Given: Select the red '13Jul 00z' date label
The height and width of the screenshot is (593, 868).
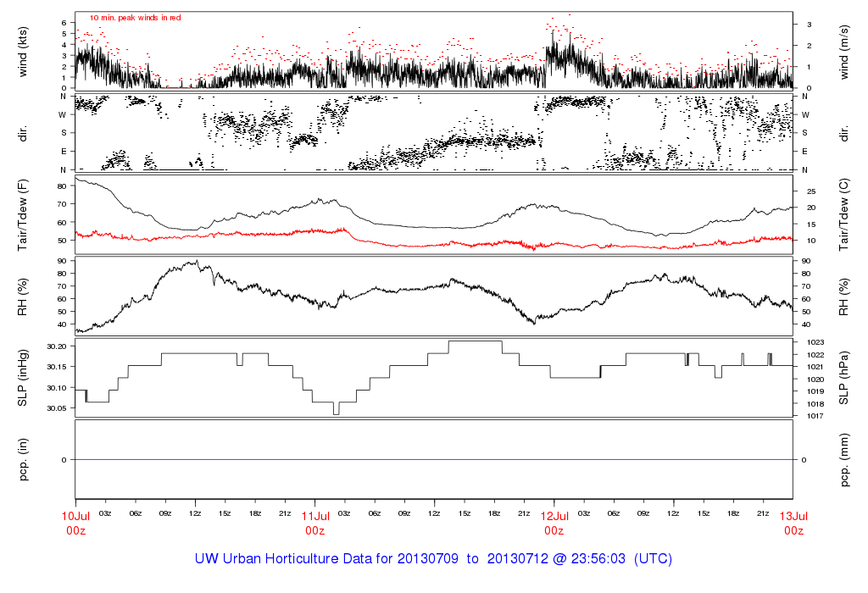Looking at the screenshot, I should 793,524.
